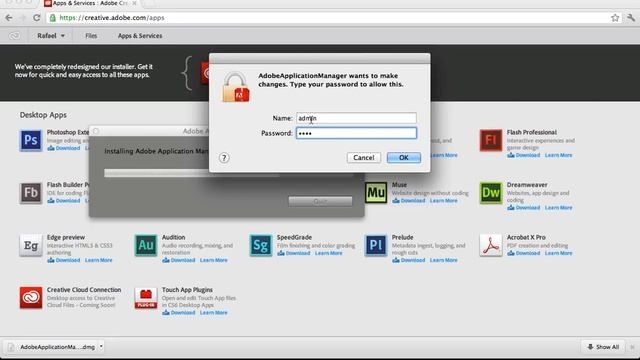The image size is (640, 360).
Task: Open the Dreamweaver Dw icon
Action: coord(491,193)
